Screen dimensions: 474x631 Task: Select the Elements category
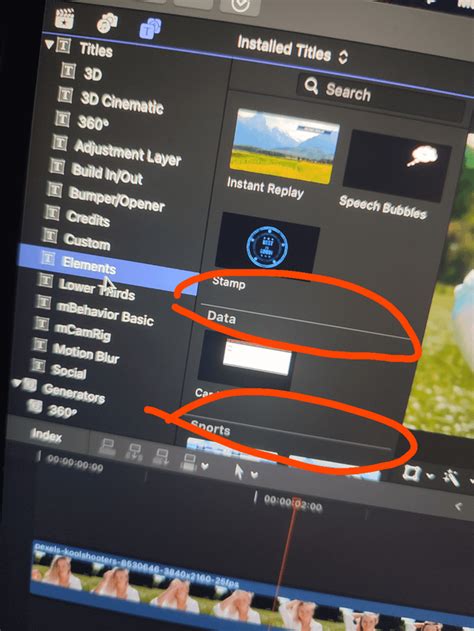point(109,270)
